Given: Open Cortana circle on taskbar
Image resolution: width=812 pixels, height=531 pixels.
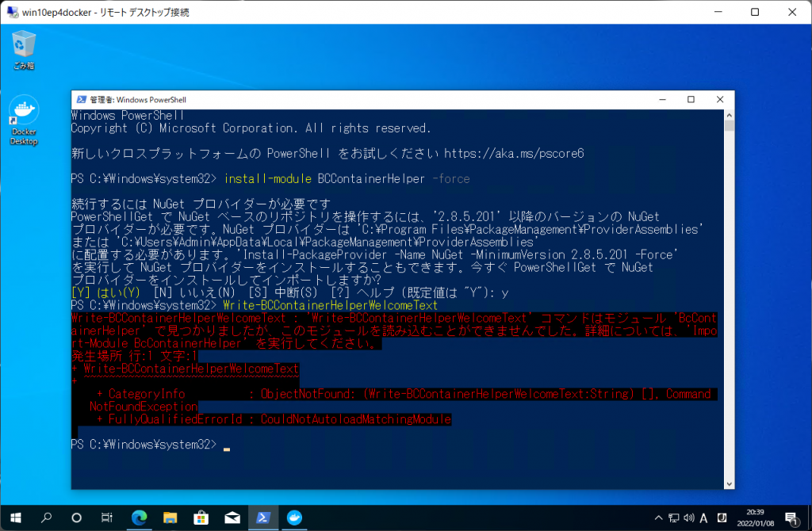Looking at the screenshot, I should 77,518.
